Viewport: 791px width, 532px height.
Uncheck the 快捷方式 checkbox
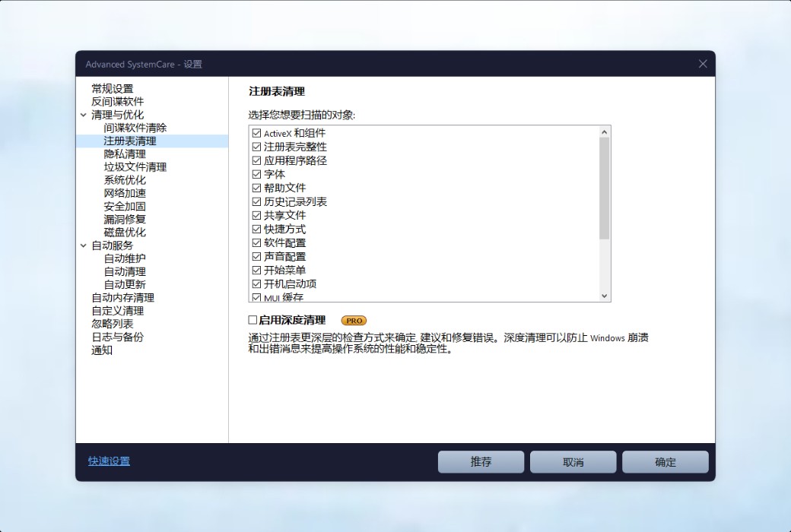point(256,229)
